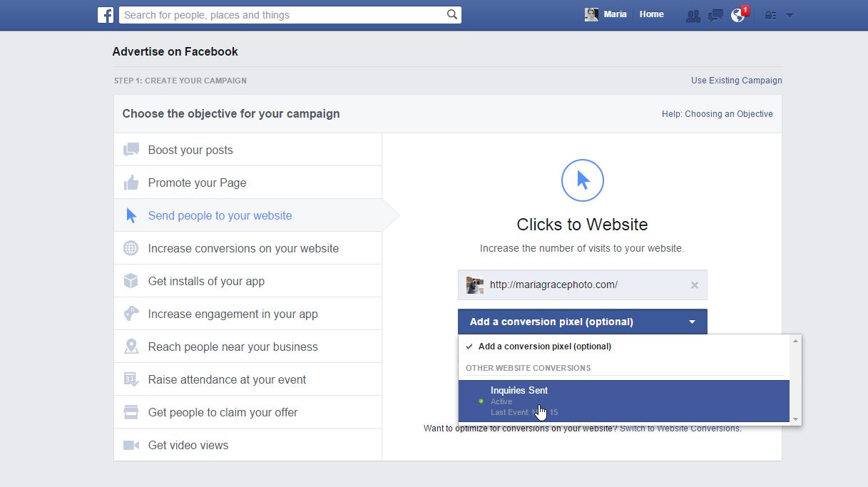The width and height of the screenshot is (868, 487).
Task: Open the privacy shortcuts lock icon
Action: tap(770, 15)
